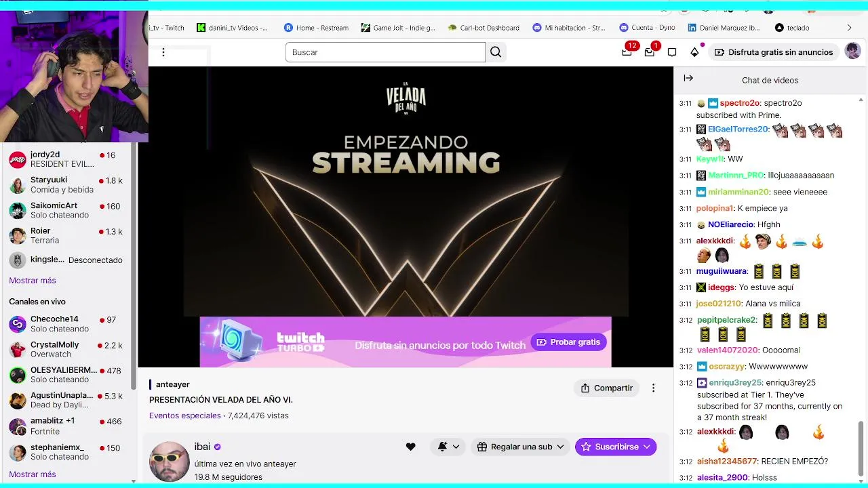The height and width of the screenshot is (488, 868).
Task: Focus the Buscar search field
Action: [385, 52]
